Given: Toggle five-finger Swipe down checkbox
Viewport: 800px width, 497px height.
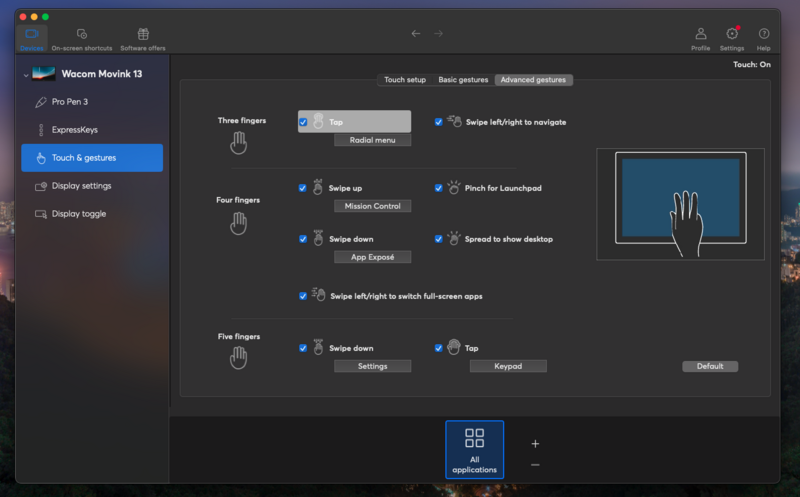Looking at the screenshot, I should tap(303, 348).
